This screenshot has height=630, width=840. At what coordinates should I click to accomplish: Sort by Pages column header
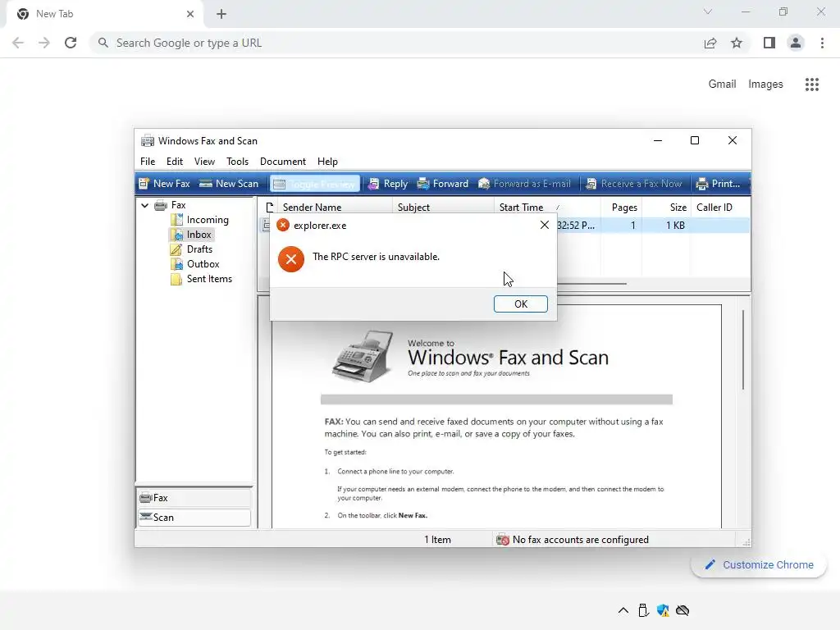tap(621, 208)
